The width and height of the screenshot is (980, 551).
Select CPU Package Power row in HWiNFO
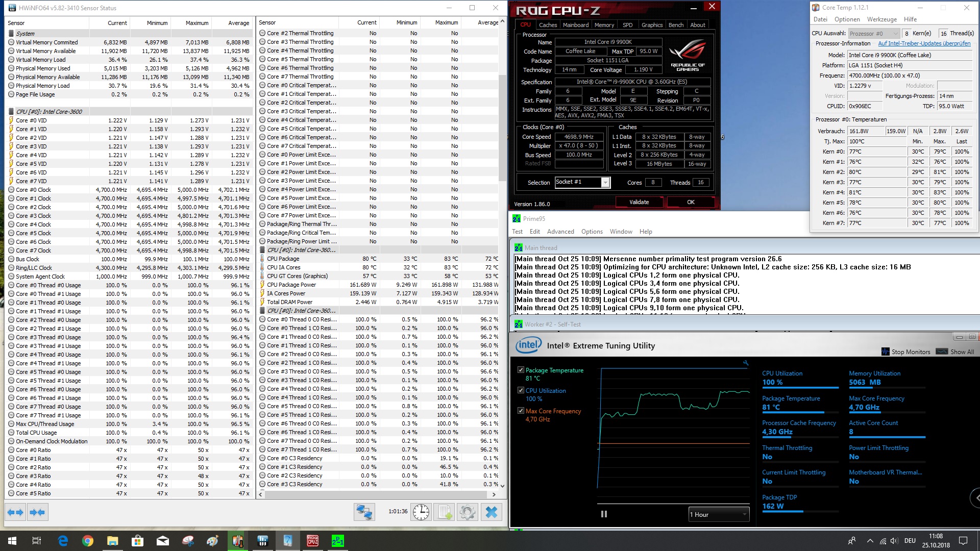click(x=378, y=285)
